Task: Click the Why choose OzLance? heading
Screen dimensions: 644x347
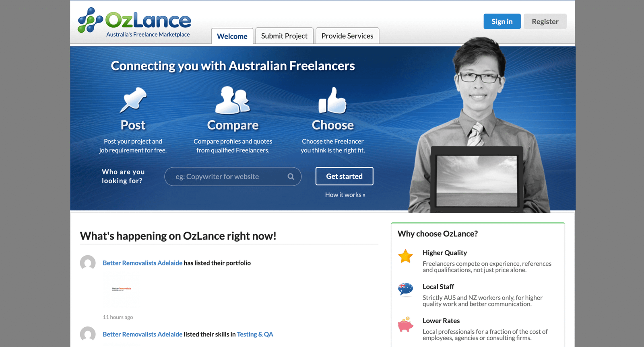Action: tap(438, 234)
